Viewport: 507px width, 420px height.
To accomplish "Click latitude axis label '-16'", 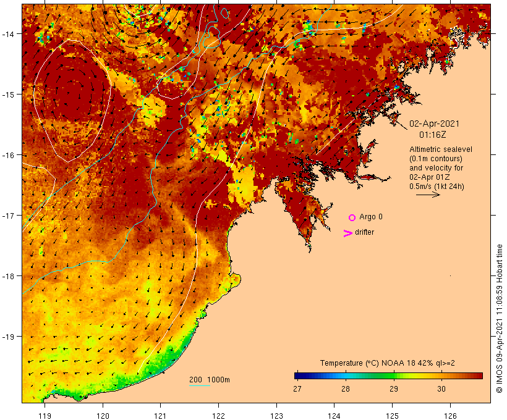I will point(8,155).
